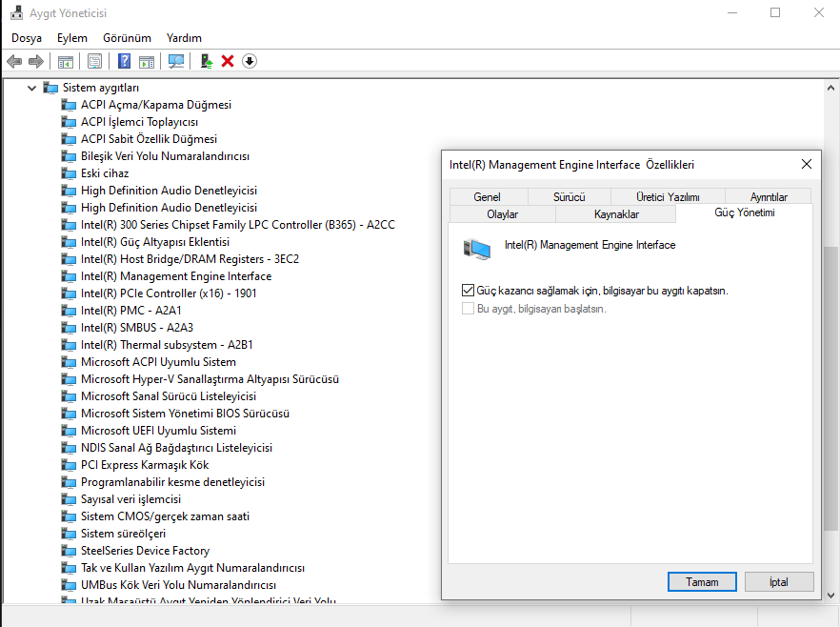Click the Back arrow toolbar icon
840x627 pixels.
(14, 62)
